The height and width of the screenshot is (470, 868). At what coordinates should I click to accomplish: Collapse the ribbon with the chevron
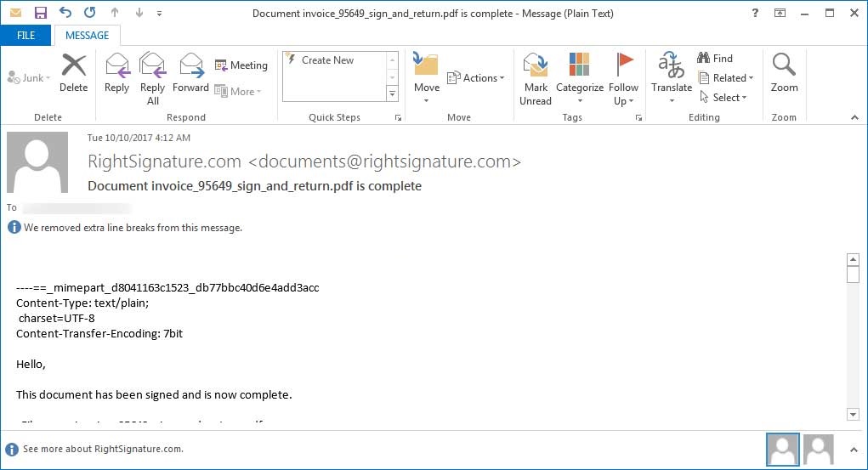[x=854, y=117]
